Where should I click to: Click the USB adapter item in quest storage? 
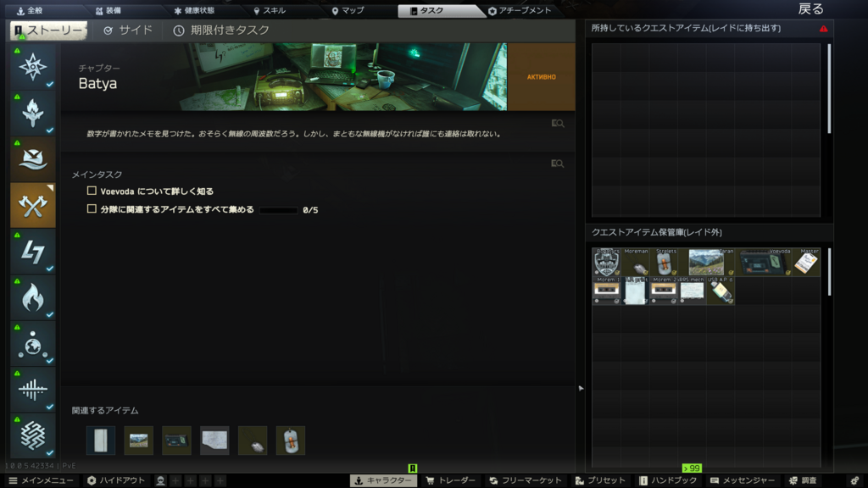click(721, 291)
